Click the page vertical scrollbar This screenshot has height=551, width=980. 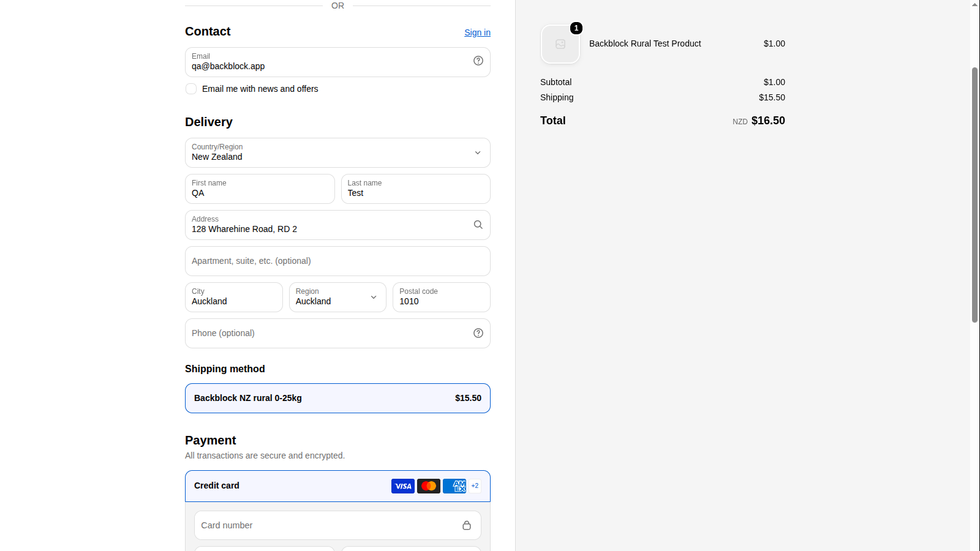(x=975, y=195)
